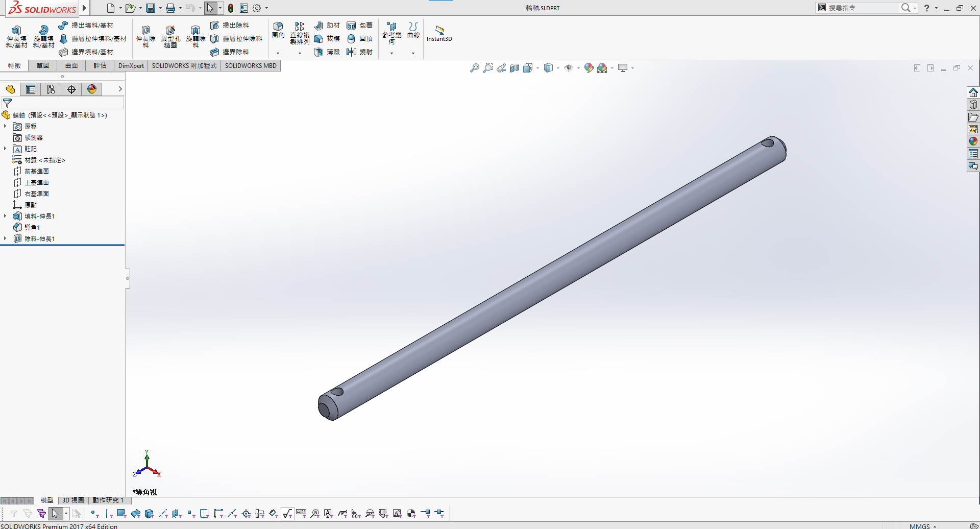This screenshot has width=980, height=529.
Task: Open the Linear Pattern dropdown arrow
Action: (300, 53)
